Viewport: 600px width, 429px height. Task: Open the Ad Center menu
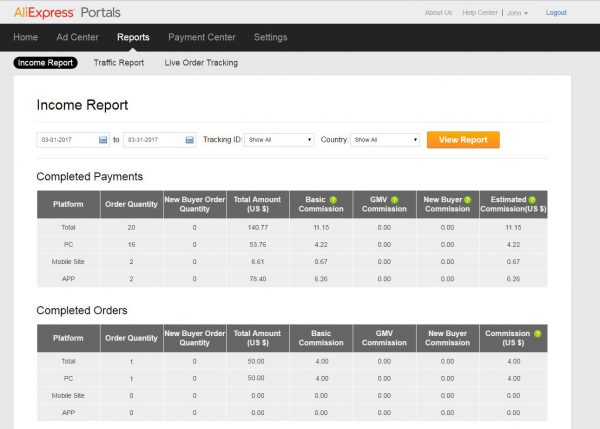click(77, 37)
